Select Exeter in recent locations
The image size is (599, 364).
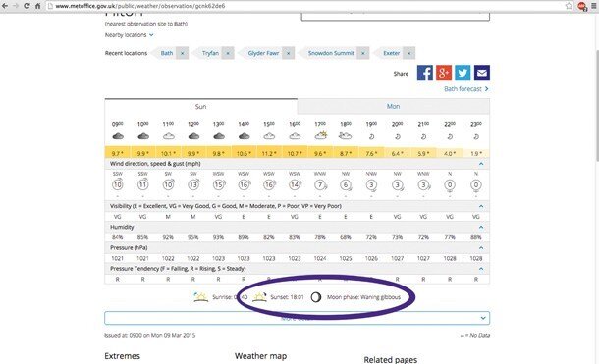[392, 53]
